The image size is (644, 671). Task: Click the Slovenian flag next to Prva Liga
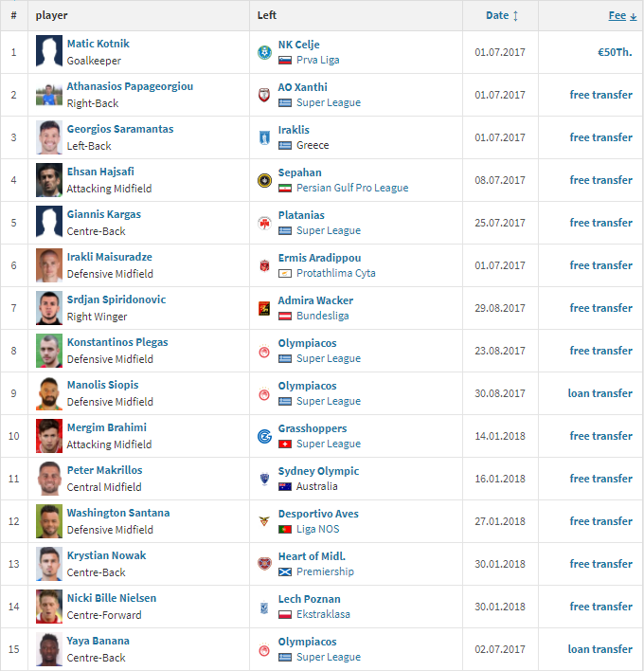point(285,61)
